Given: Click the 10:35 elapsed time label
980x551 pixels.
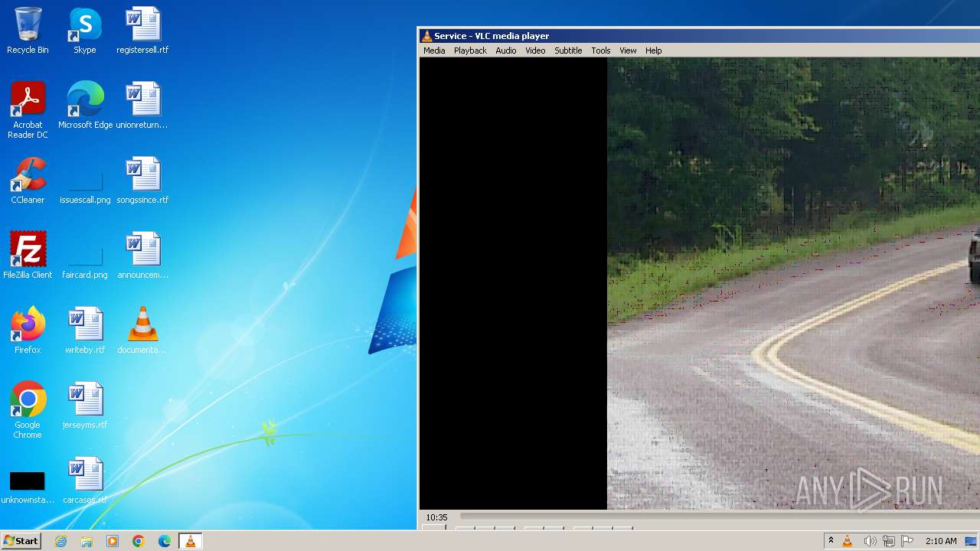Looking at the screenshot, I should pyautogui.click(x=436, y=517).
